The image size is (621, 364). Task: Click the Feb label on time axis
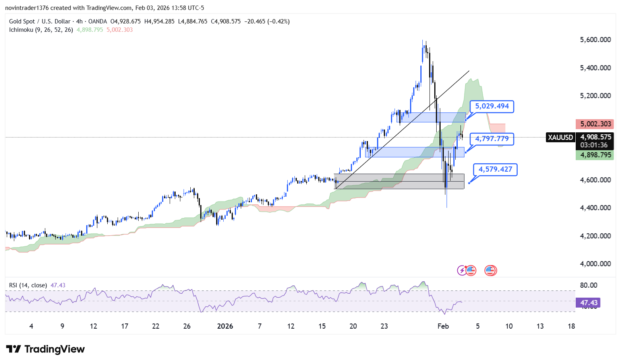pyautogui.click(x=443, y=326)
